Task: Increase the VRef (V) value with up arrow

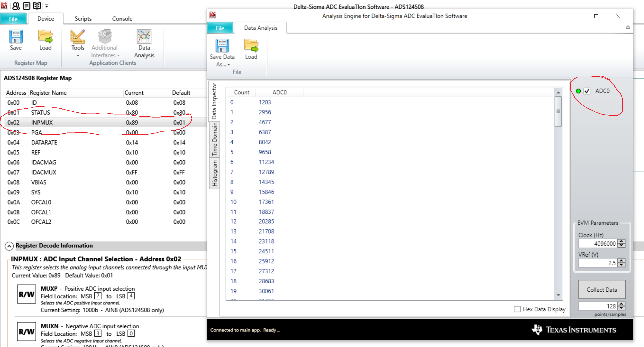Action: 621,261
